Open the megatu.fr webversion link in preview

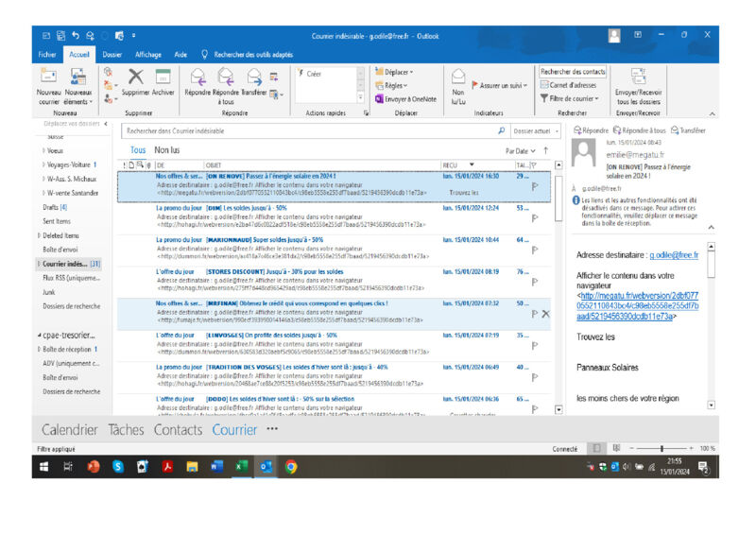pyautogui.click(x=638, y=307)
